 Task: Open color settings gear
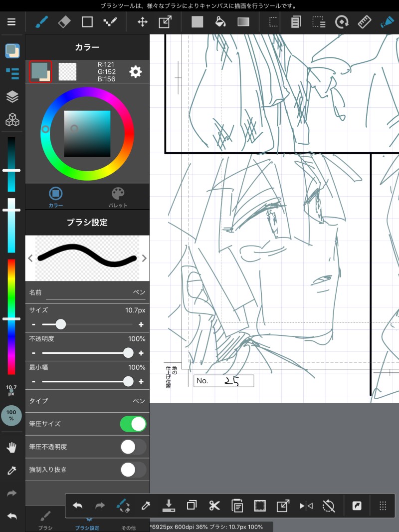(136, 71)
